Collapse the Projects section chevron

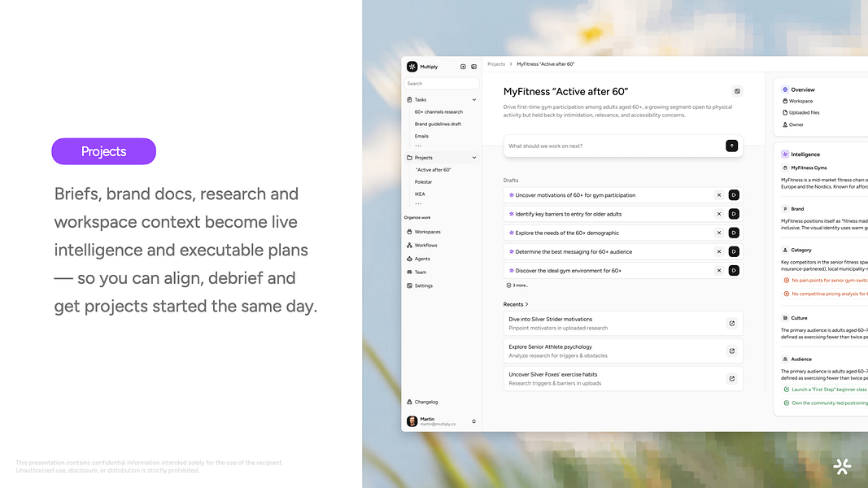click(x=473, y=158)
